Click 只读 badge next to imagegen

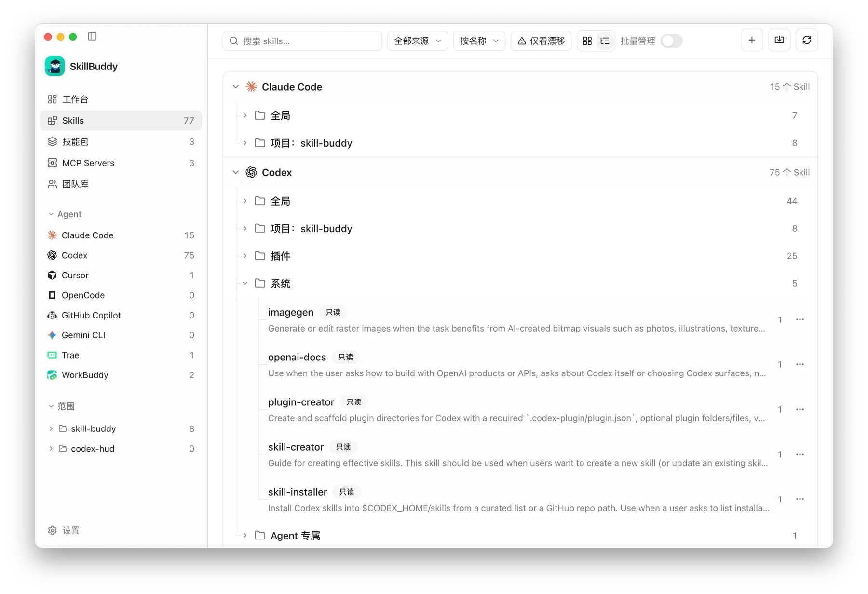tap(333, 312)
